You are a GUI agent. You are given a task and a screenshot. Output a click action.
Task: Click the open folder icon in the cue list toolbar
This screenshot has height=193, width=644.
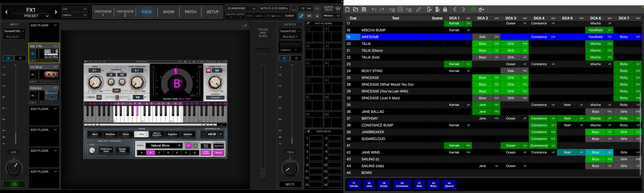(x=355, y=10)
